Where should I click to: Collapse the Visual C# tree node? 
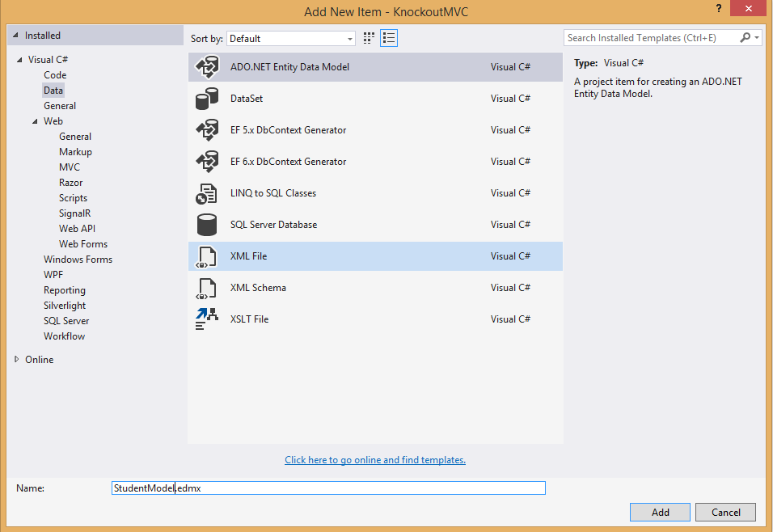click(19, 60)
